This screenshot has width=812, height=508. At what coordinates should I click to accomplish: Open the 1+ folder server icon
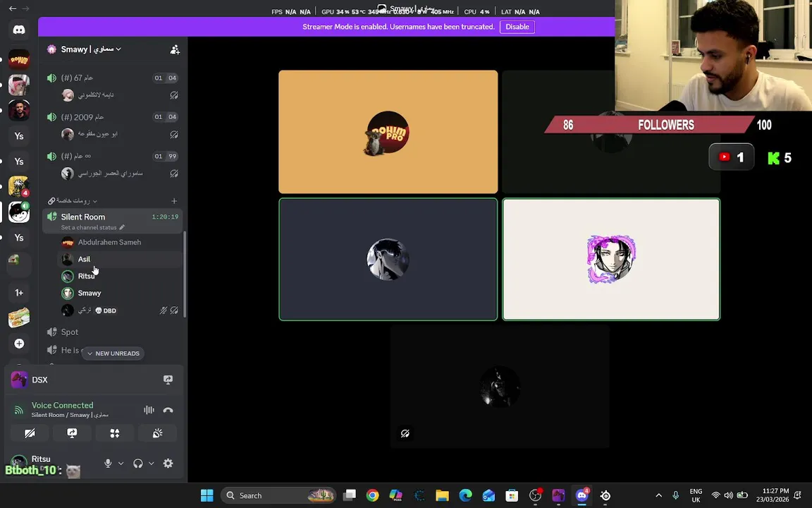pos(18,293)
